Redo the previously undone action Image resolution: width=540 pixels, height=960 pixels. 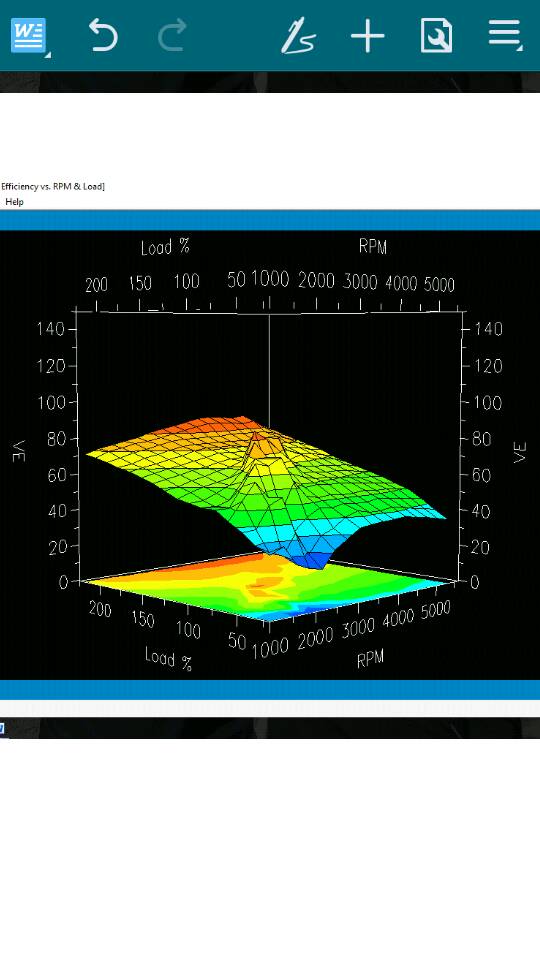click(x=172, y=35)
